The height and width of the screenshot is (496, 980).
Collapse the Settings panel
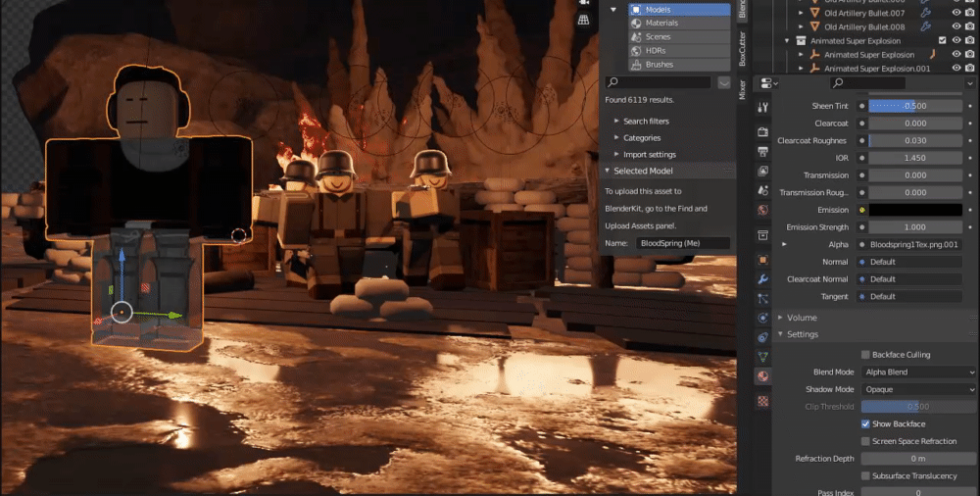pyautogui.click(x=781, y=334)
